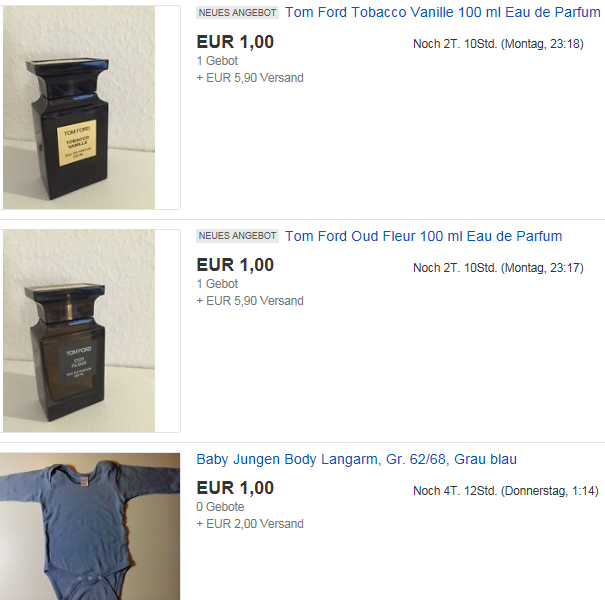Click NEUES ANGEBOT badge on Tobacco Vanille listing
The image size is (605, 600).
(237, 13)
